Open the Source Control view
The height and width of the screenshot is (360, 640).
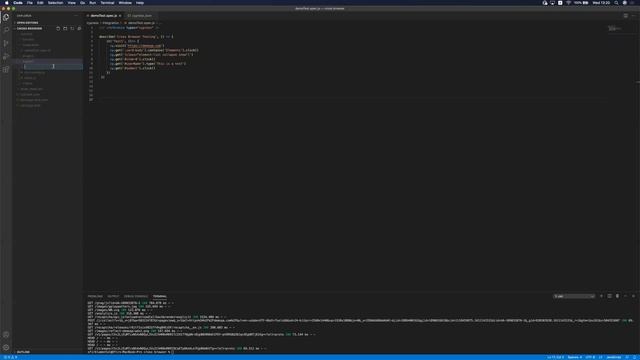point(6,43)
